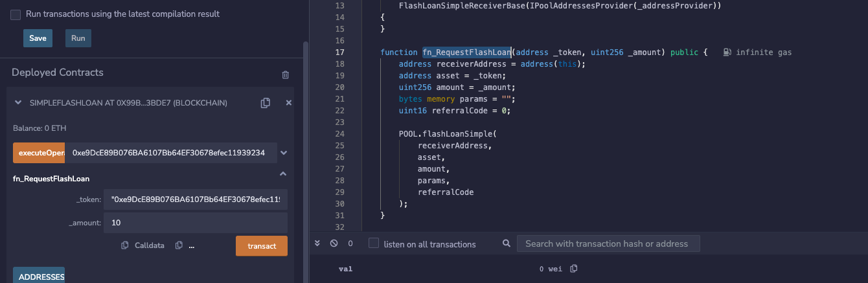This screenshot has height=283, width=868.
Task: Focus the transaction hash search box
Action: [608, 243]
